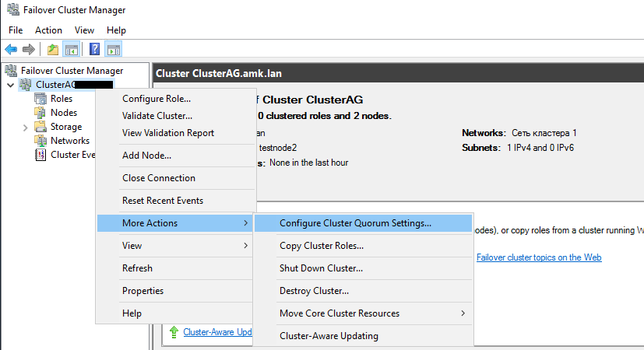Click the Roles tree icon
644x350 pixels.
coord(40,99)
